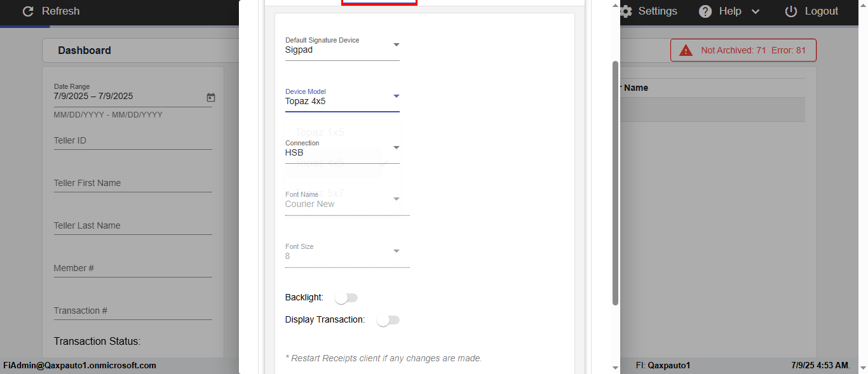Image resolution: width=868 pixels, height=374 pixels.
Task: Expand the Device Model dropdown
Action: point(342,97)
